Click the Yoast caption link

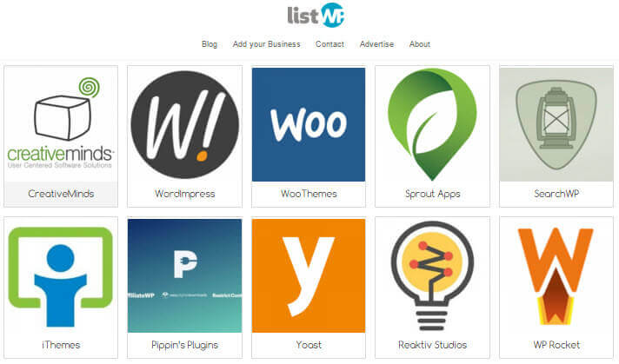click(x=309, y=345)
